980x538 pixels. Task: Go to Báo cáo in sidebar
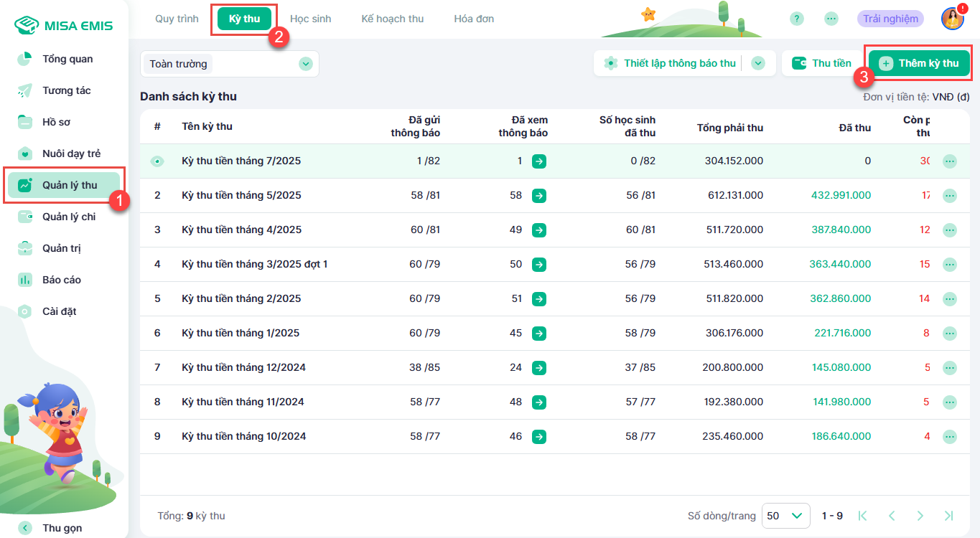coord(61,280)
